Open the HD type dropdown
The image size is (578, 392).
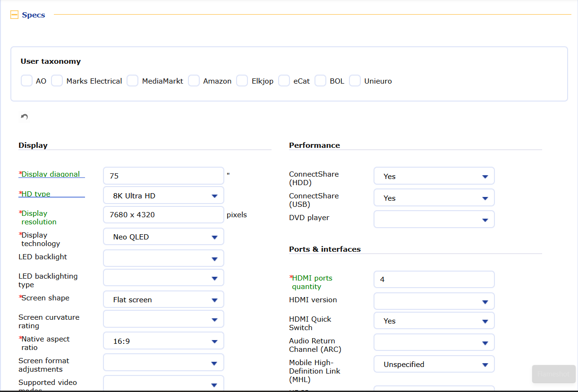tap(163, 196)
